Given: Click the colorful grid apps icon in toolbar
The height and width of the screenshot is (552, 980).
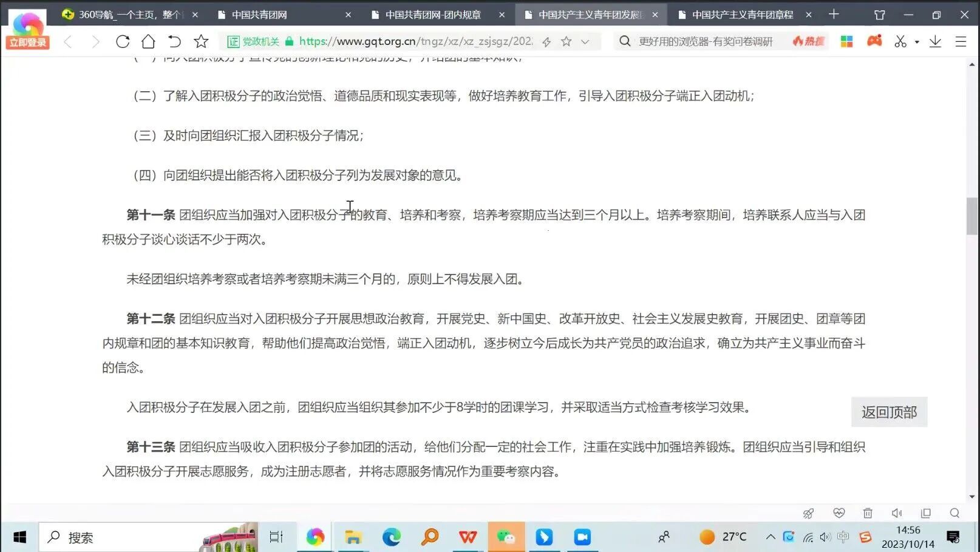Looking at the screenshot, I should coord(846,41).
